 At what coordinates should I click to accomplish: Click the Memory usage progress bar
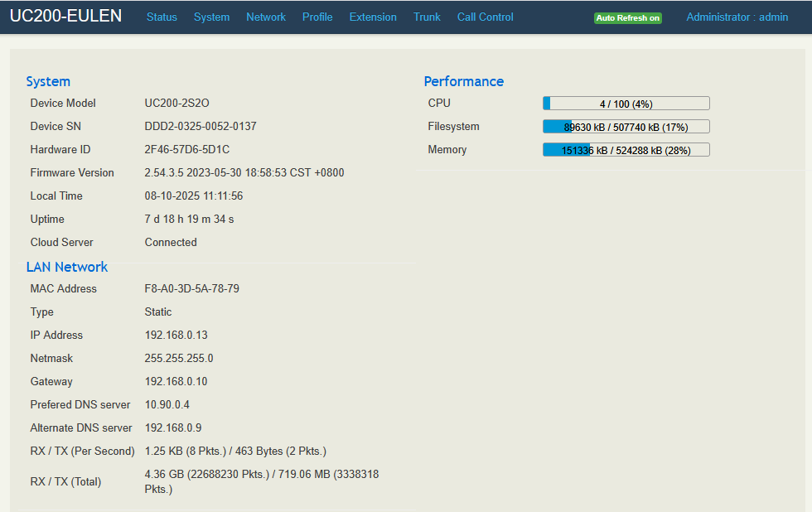626,150
